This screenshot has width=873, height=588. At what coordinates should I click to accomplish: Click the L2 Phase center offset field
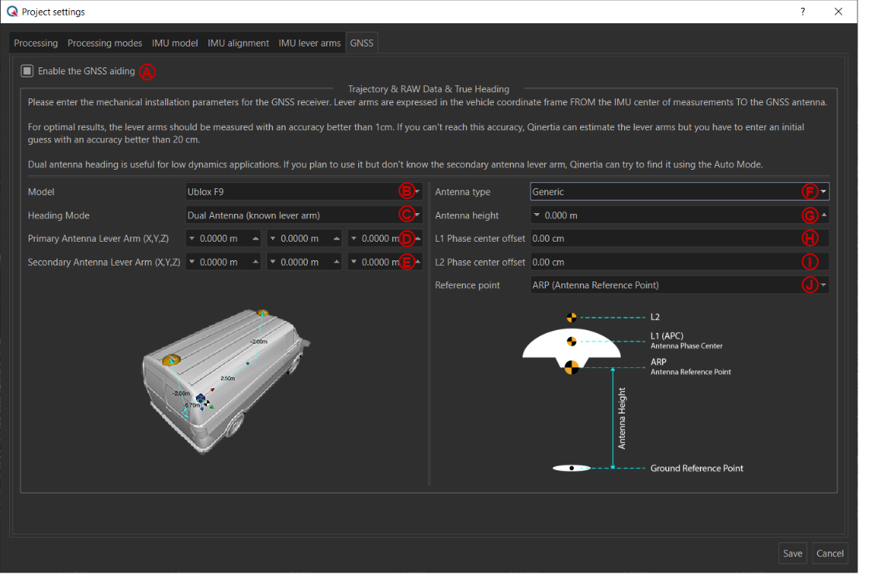pyautogui.click(x=679, y=262)
